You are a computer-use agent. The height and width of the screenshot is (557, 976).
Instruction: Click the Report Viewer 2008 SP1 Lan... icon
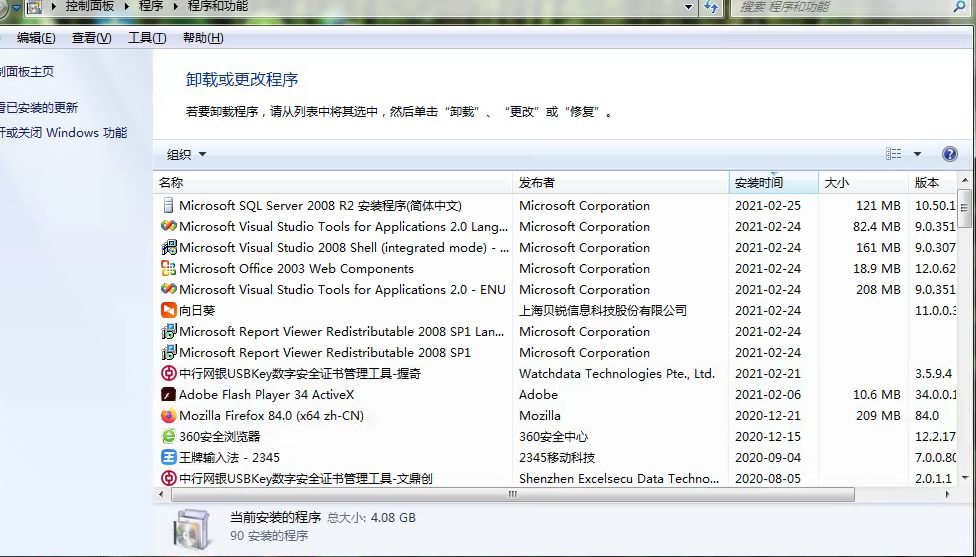[x=168, y=331]
